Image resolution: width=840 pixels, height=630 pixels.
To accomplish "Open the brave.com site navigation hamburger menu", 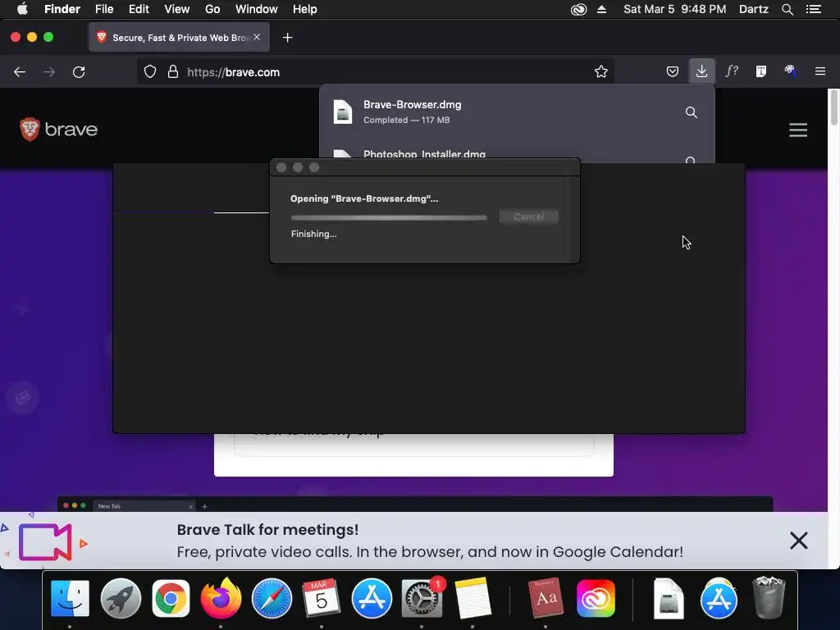I will coord(797,130).
